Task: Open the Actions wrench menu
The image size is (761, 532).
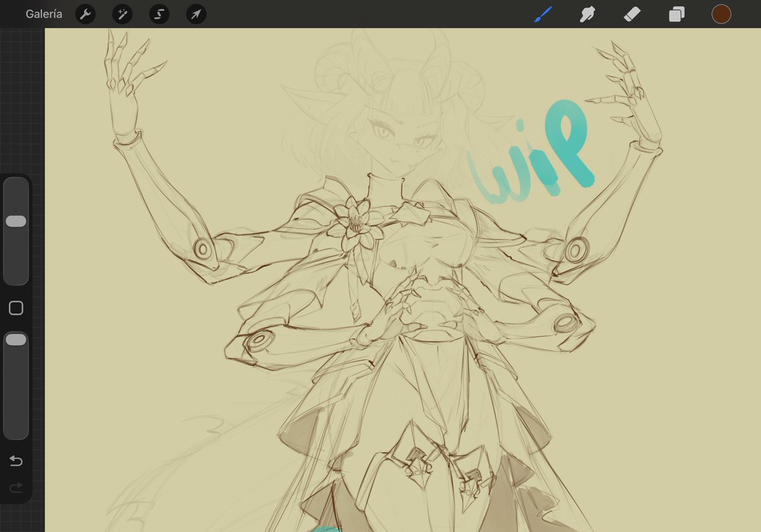Action: [x=86, y=14]
